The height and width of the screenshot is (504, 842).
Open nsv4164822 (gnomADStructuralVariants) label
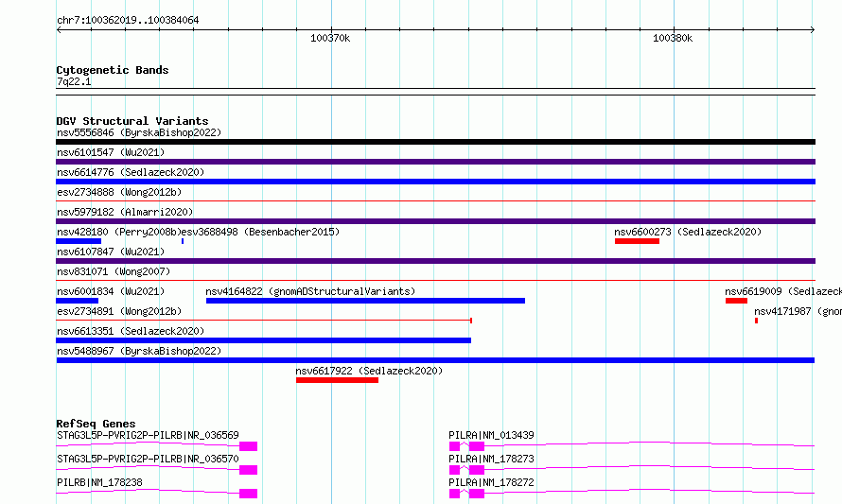point(310,291)
